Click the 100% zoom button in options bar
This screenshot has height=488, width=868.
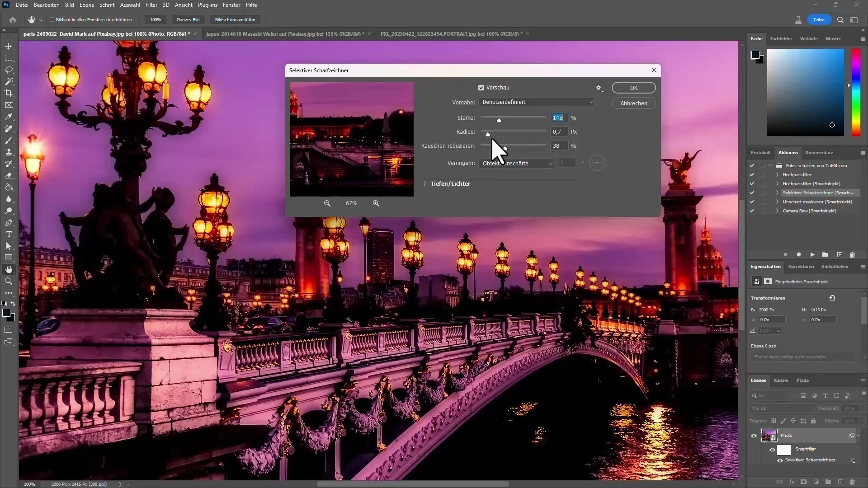[x=156, y=20]
